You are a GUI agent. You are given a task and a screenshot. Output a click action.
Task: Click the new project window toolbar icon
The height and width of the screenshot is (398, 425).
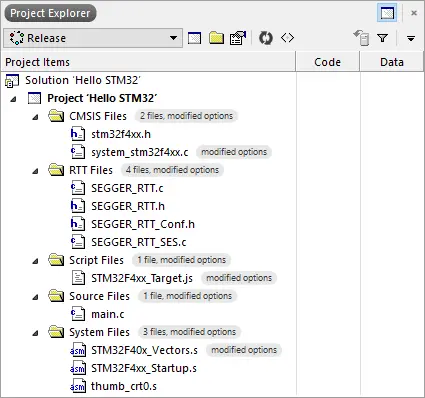tap(194, 38)
